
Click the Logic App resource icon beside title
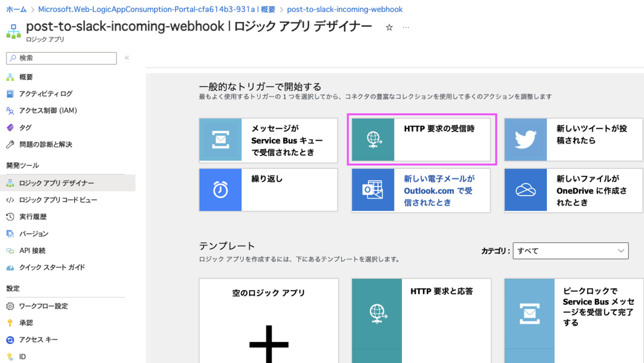(x=13, y=31)
